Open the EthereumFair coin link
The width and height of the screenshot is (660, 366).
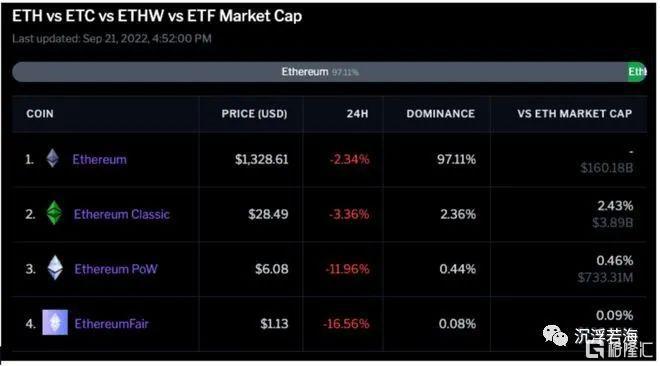111,324
